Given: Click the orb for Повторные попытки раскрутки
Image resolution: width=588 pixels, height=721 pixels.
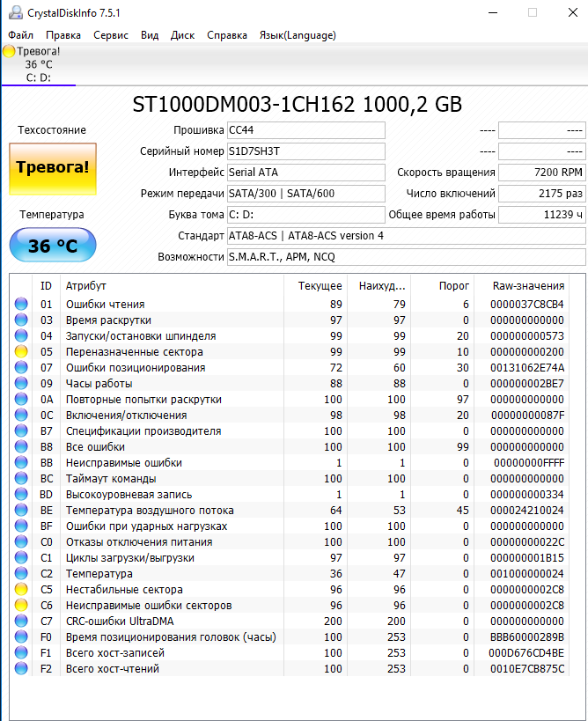Looking at the screenshot, I should pyautogui.click(x=21, y=399).
